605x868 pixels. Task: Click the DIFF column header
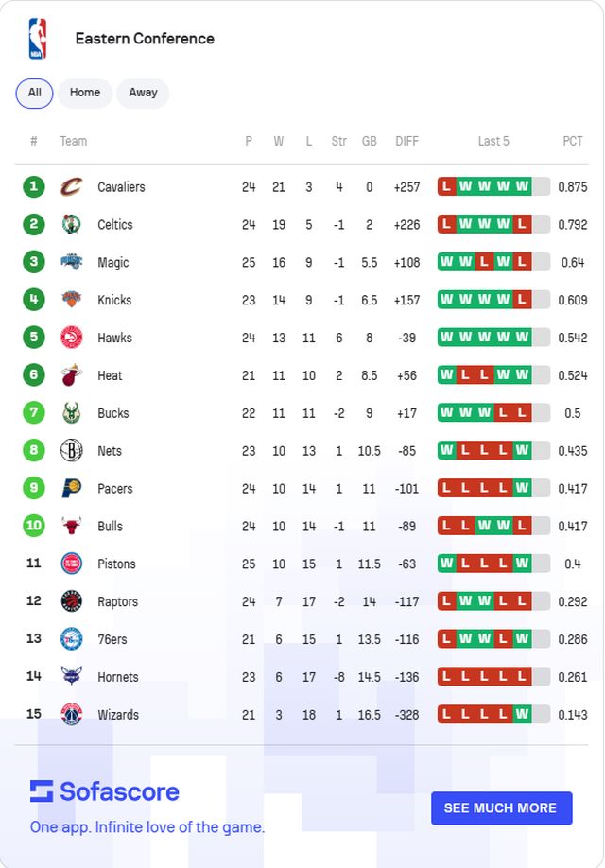406,141
